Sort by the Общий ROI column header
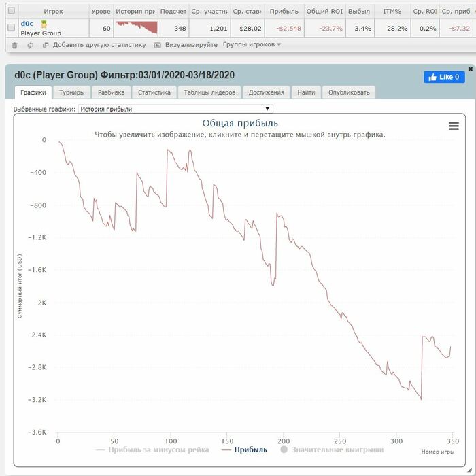The image size is (476, 476). [x=324, y=12]
